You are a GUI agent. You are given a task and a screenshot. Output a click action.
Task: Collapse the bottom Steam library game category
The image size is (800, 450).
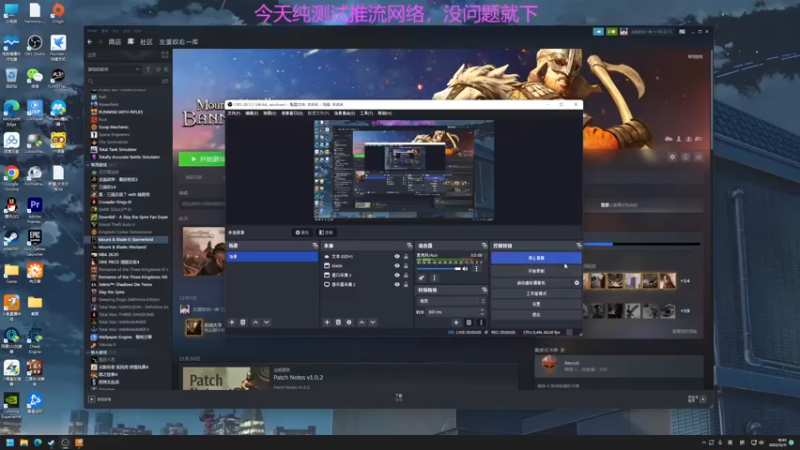point(88,352)
